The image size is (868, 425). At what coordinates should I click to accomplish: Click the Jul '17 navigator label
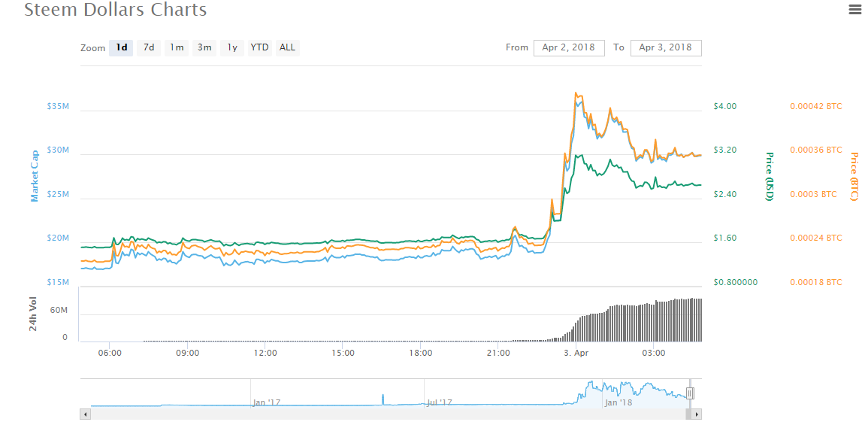pos(440,403)
